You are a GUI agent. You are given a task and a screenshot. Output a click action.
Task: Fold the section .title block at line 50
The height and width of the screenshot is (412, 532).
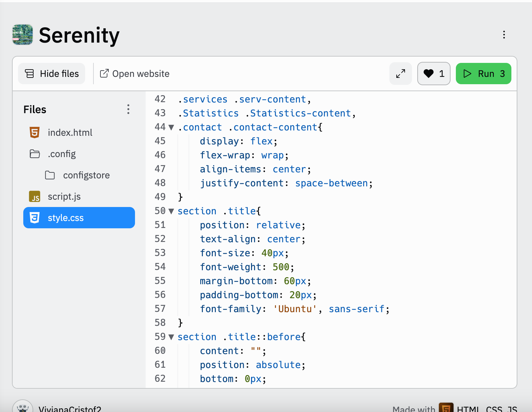pos(171,211)
